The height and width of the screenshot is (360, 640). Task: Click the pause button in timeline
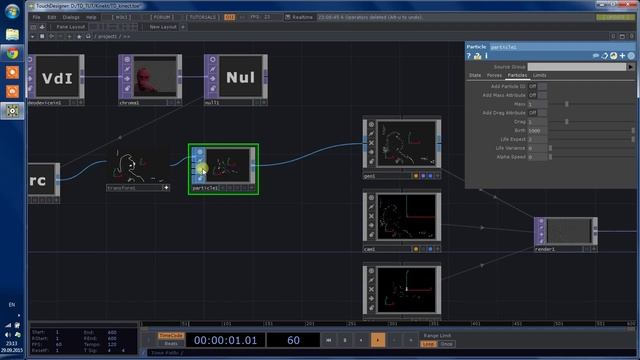(345, 340)
